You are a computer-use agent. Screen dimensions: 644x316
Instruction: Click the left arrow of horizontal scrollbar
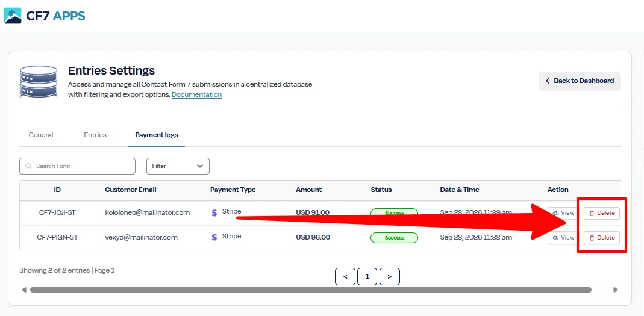tap(24, 290)
